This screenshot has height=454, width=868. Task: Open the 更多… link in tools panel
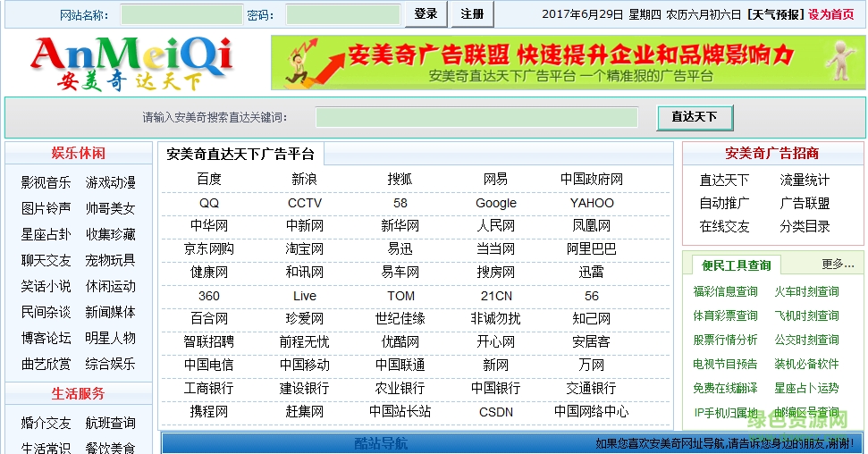coord(838,265)
